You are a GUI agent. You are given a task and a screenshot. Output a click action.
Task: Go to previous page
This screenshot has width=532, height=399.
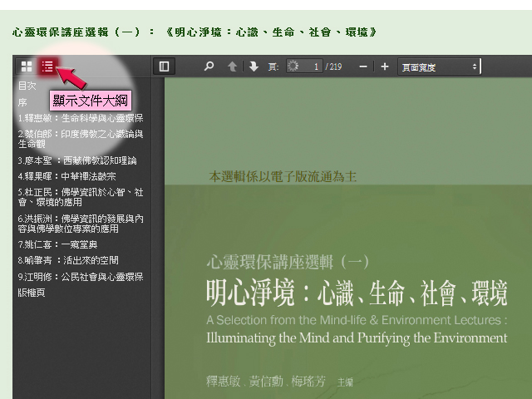click(233, 66)
